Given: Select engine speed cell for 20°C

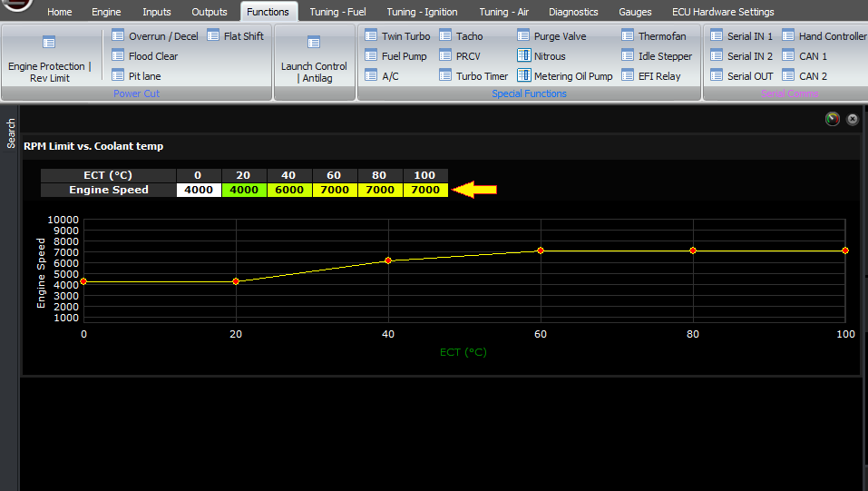Looking at the screenshot, I should tap(244, 190).
